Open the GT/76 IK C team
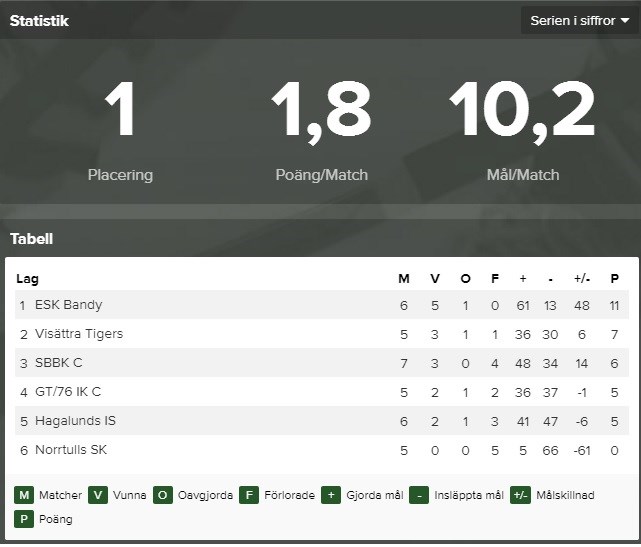 (x=68, y=392)
